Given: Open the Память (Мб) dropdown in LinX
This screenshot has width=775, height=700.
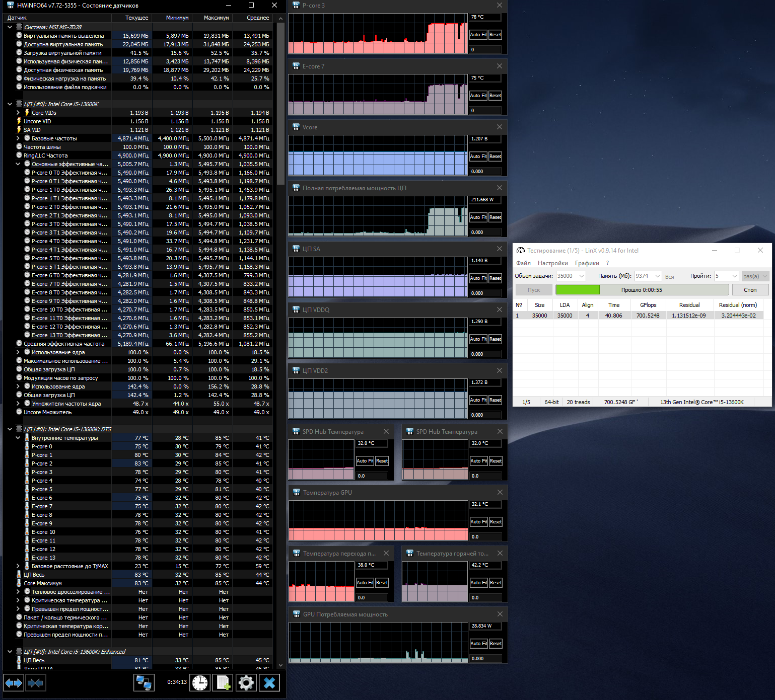Looking at the screenshot, I should tap(658, 276).
